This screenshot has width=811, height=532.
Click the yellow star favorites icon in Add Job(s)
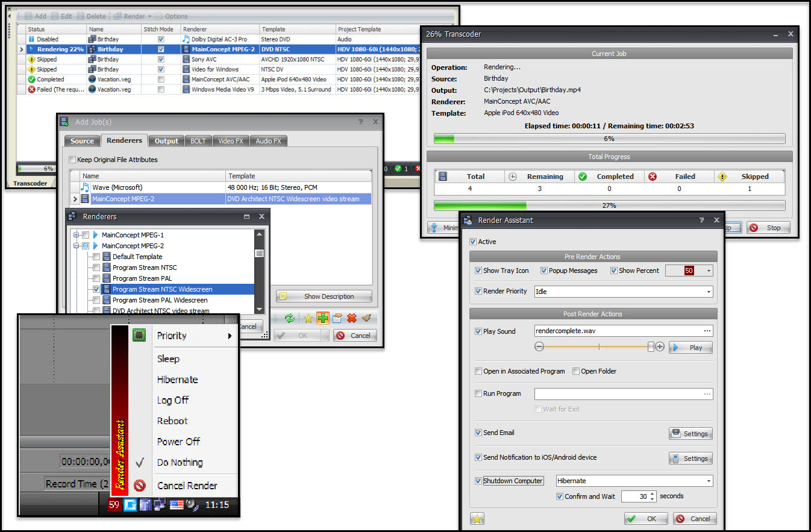coord(308,318)
